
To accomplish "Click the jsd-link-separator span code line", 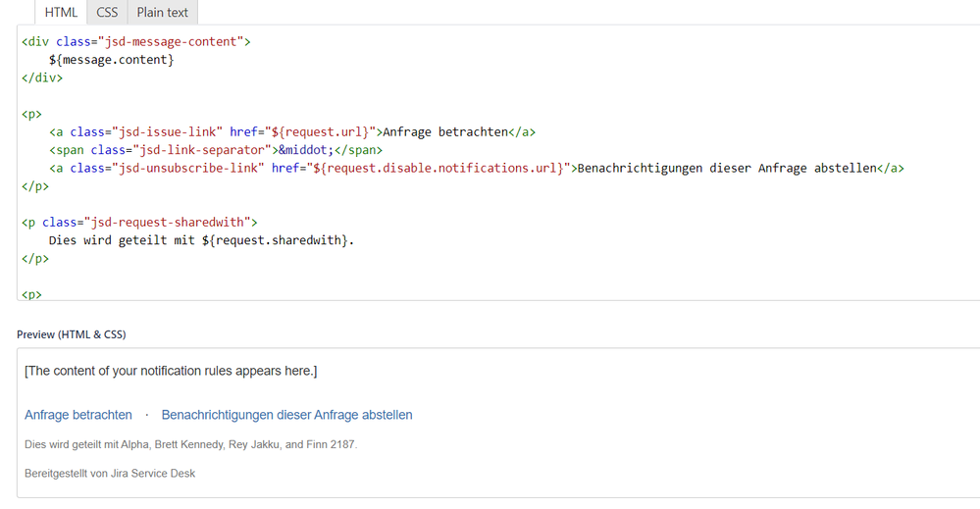I will (x=216, y=150).
